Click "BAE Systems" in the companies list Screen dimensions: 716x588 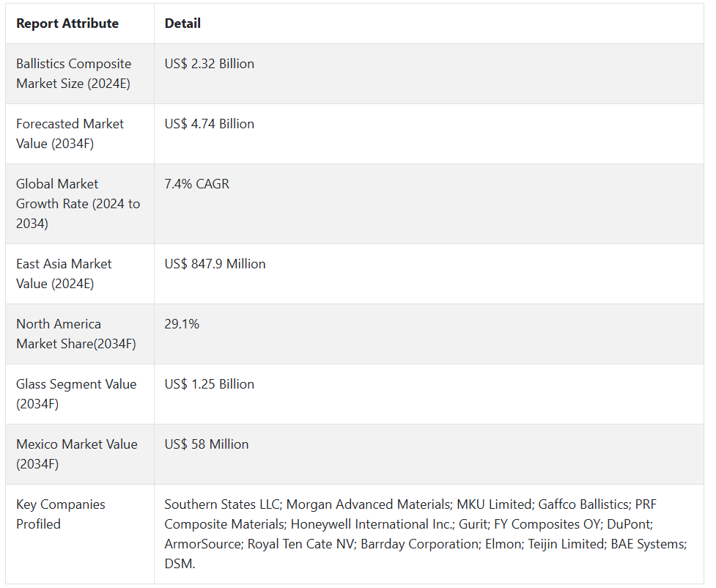click(x=649, y=544)
